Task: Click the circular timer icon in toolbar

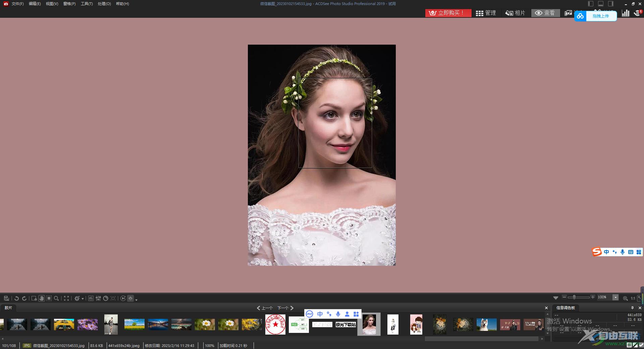Action: pos(106,298)
